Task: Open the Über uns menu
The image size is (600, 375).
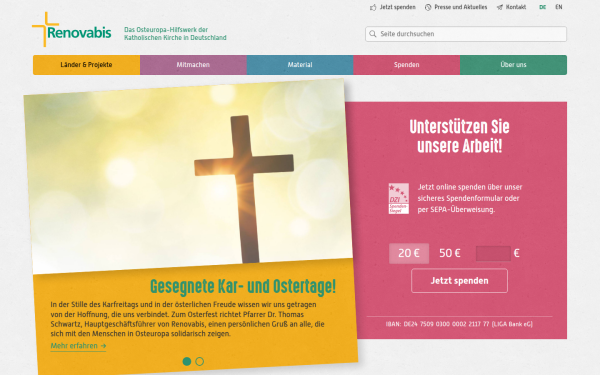Action: click(x=513, y=65)
